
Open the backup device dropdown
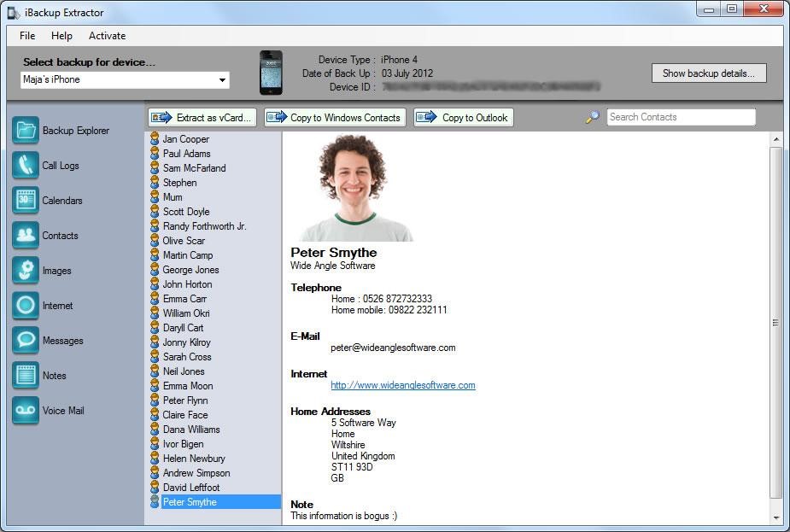[x=224, y=79]
